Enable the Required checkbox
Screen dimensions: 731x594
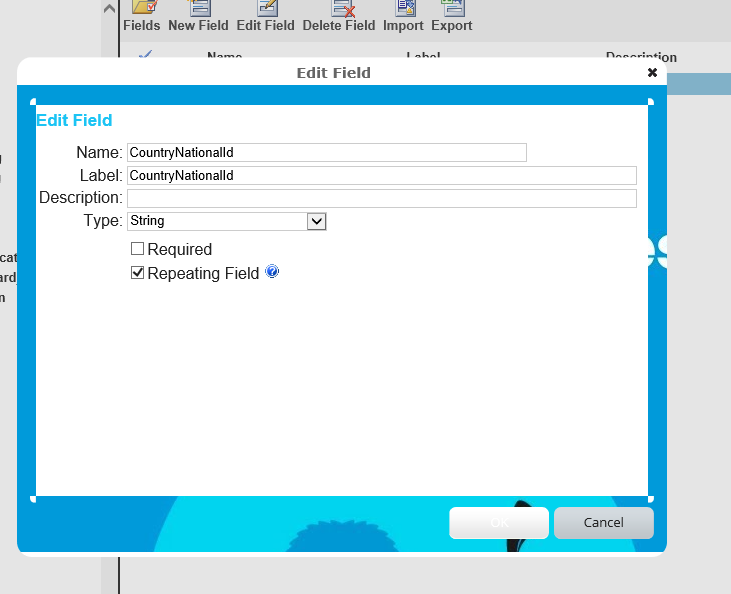coord(137,249)
